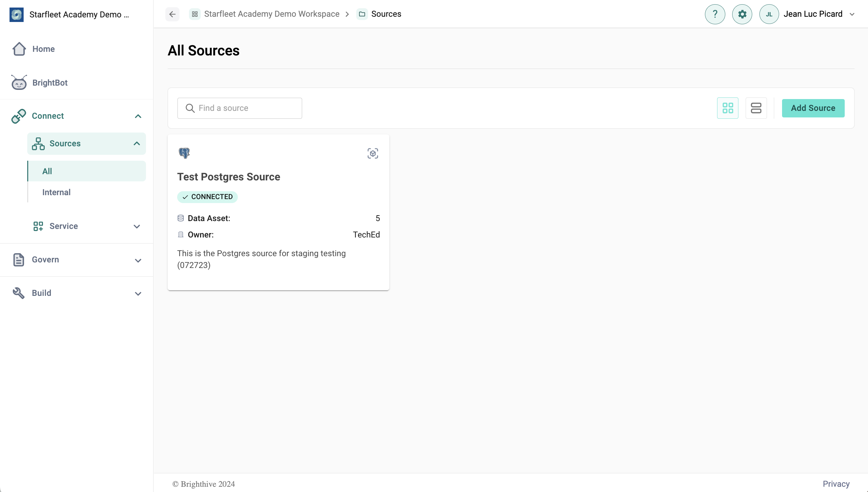The image size is (868, 492).
Task: Click the Sources network icon in sidebar
Action: pos(38,144)
